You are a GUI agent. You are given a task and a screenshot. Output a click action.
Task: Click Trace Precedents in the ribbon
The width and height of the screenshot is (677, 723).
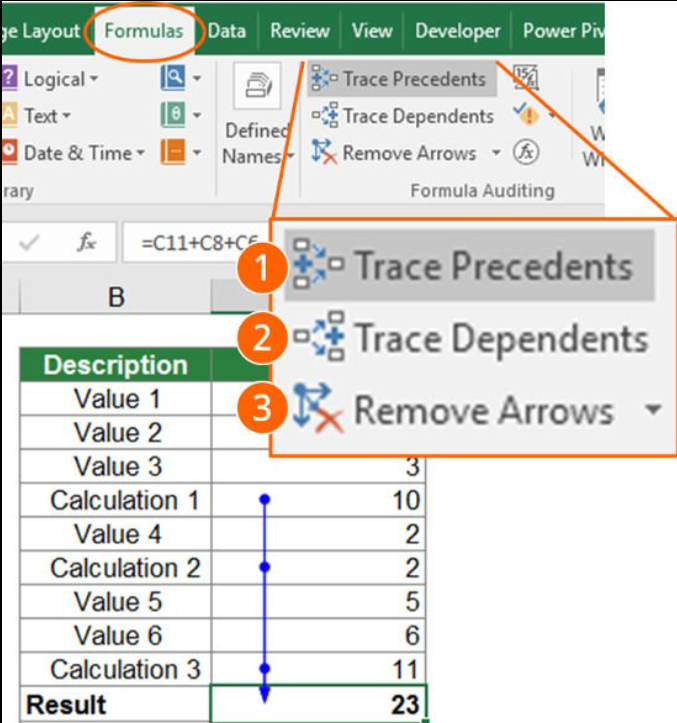[402, 79]
